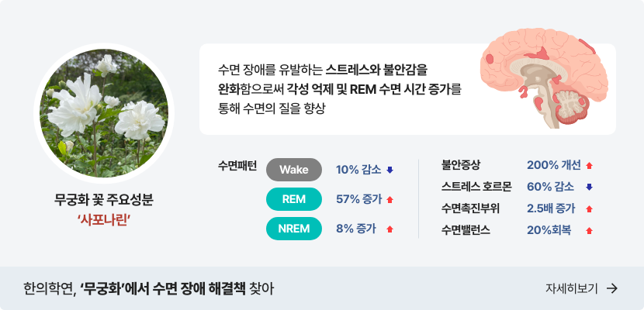
Task: Click the blue down arrow next to 10% 감소
Action: [x=390, y=170]
